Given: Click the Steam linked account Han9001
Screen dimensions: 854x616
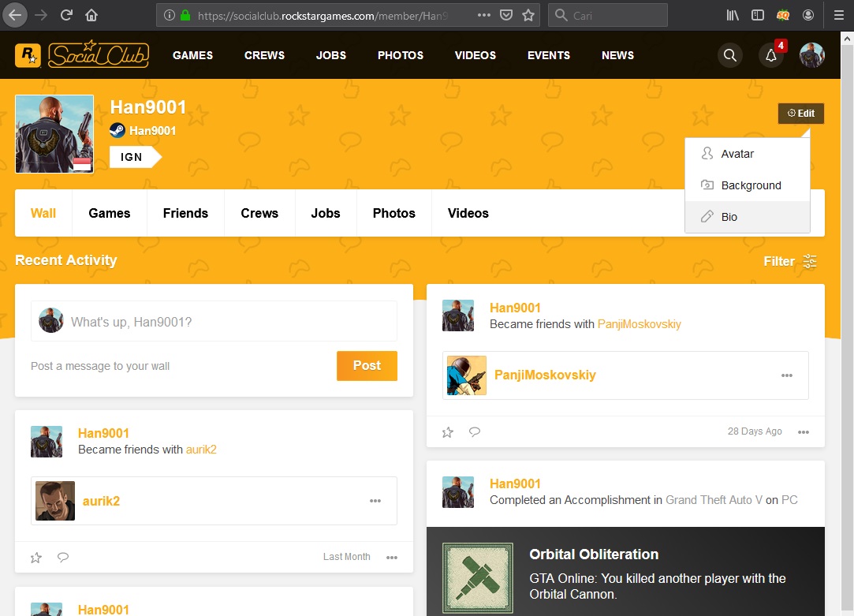Looking at the screenshot, I should coord(144,131).
